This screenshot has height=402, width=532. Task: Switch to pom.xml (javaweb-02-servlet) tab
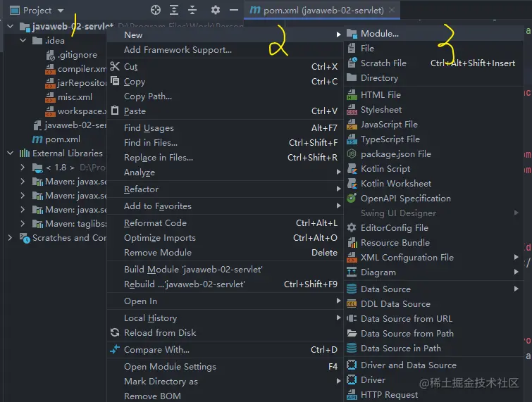pyautogui.click(x=322, y=10)
